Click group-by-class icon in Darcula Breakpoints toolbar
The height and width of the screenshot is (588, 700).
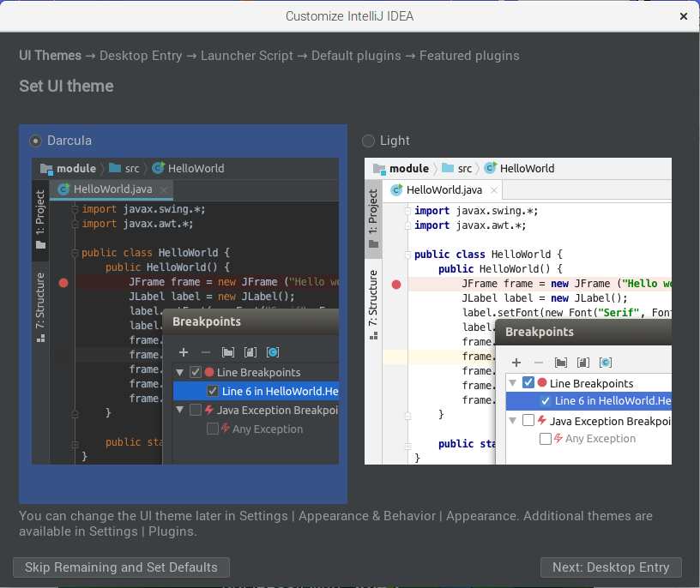click(272, 352)
